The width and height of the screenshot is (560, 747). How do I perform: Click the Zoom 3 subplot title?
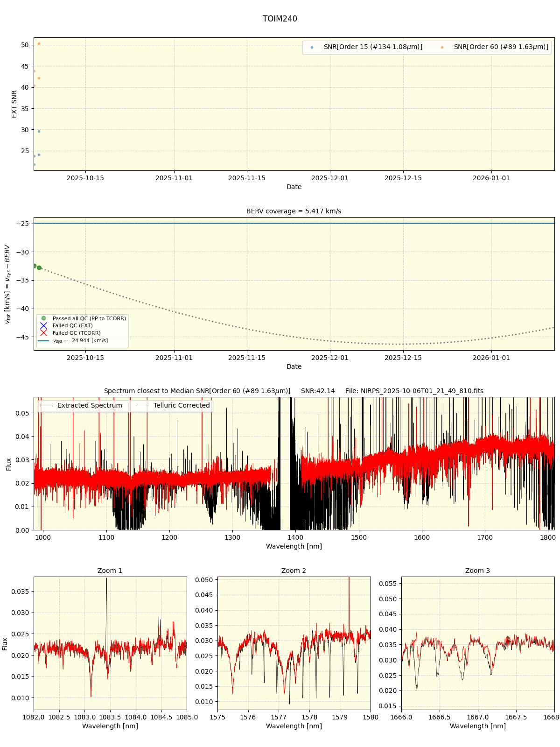coord(477,571)
